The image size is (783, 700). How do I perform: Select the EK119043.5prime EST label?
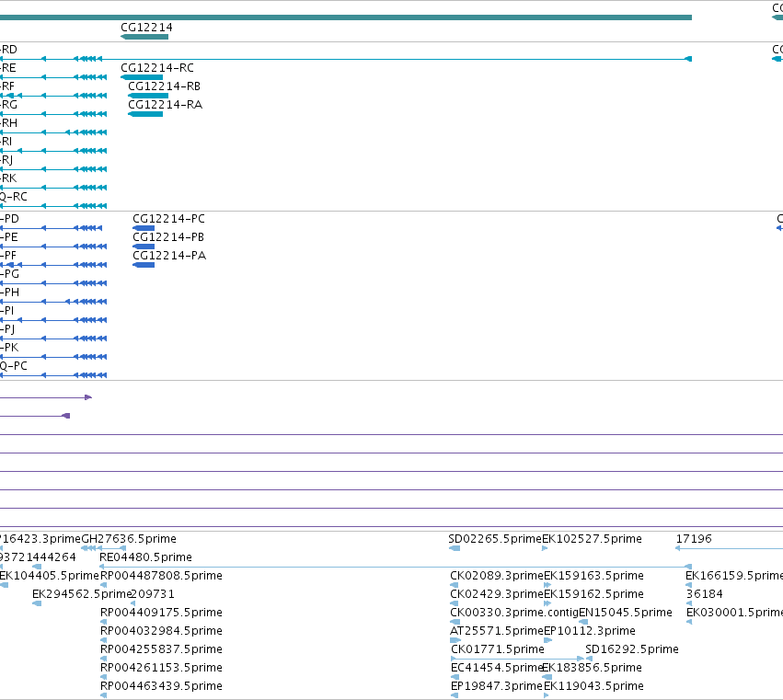[x=593, y=686]
